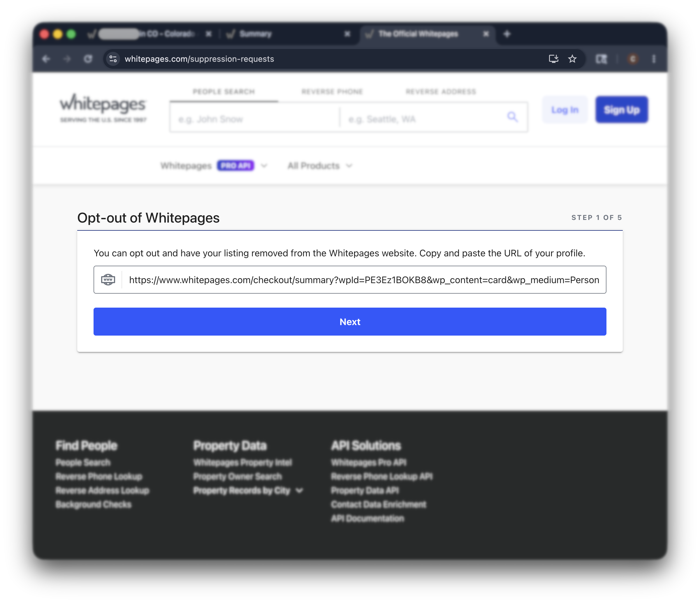700x603 pixels.
Task: Open the People Search footer link
Action: pos(83,462)
